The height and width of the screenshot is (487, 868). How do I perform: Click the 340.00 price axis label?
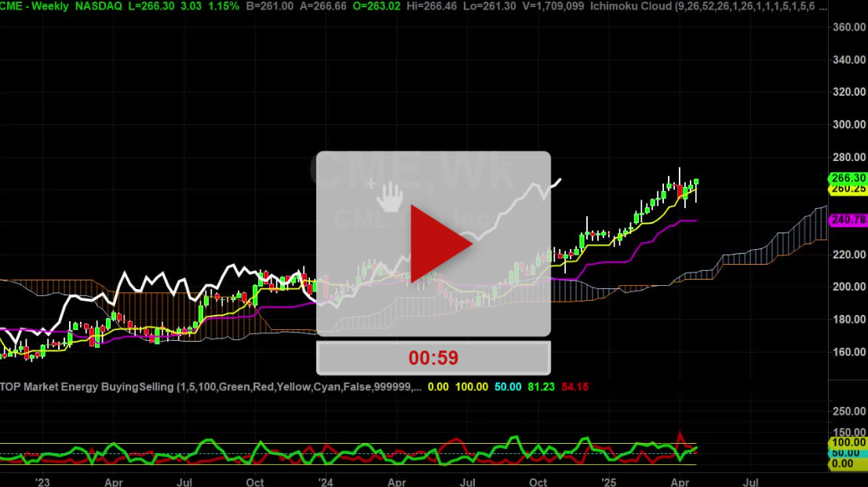click(849, 60)
